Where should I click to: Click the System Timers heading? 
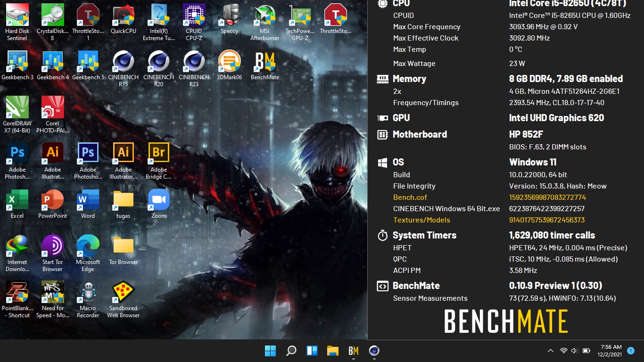coord(424,235)
